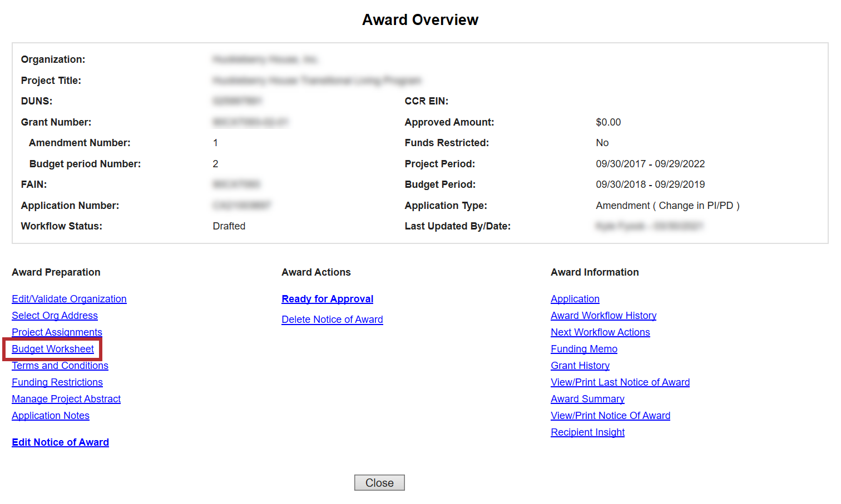The width and height of the screenshot is (841, 504).
Task: Open the Funding Memo
Action: [x=583, y=349]
